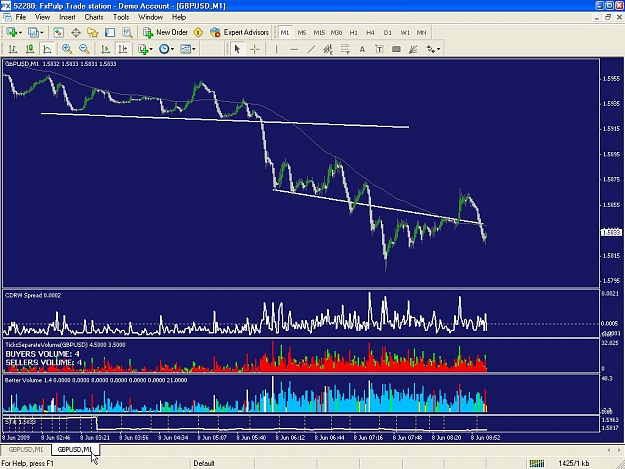
Task: Switch to H1 timeframe
Action: pyautogui.click(x=354, y=33)
